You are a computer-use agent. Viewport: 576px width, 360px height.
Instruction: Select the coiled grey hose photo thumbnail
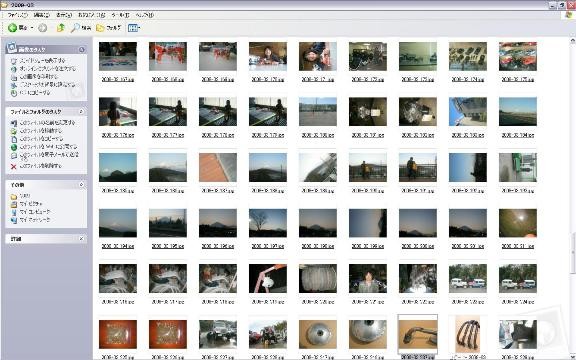318,278
